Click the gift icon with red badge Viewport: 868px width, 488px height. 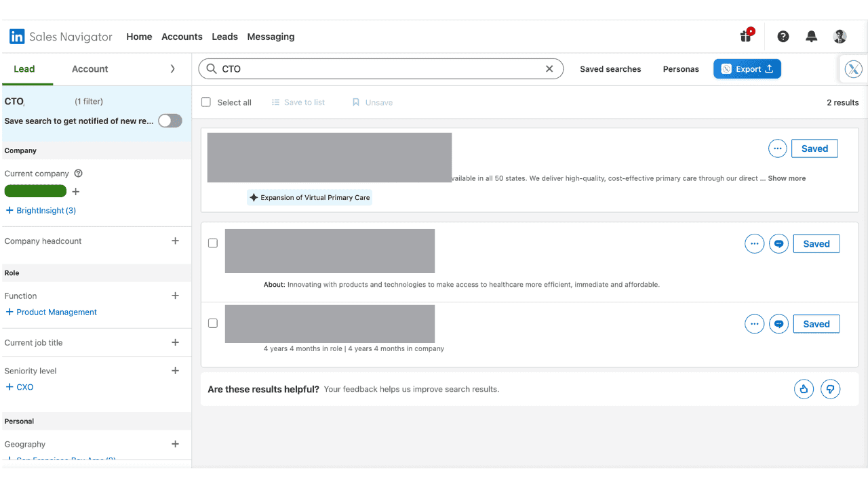745,36
